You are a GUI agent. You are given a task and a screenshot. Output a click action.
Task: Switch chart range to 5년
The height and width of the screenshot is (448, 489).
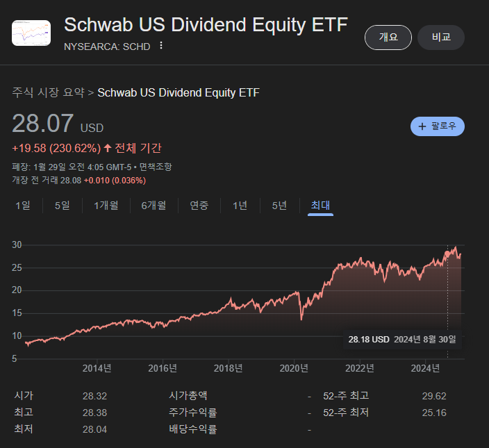pyautogui.click(x=279, y=206)
